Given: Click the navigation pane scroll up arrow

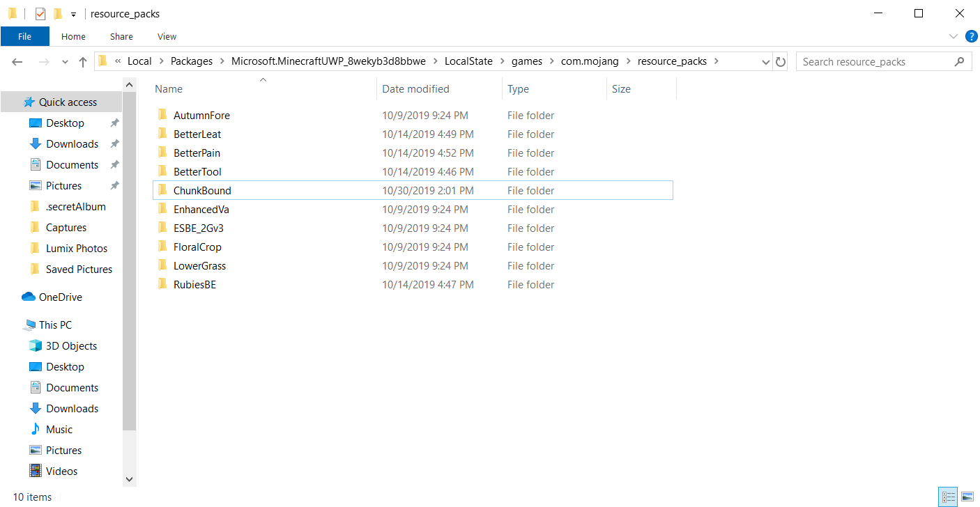Looking at the screenshot, I should pyautogui.click(x=129, y=84).
